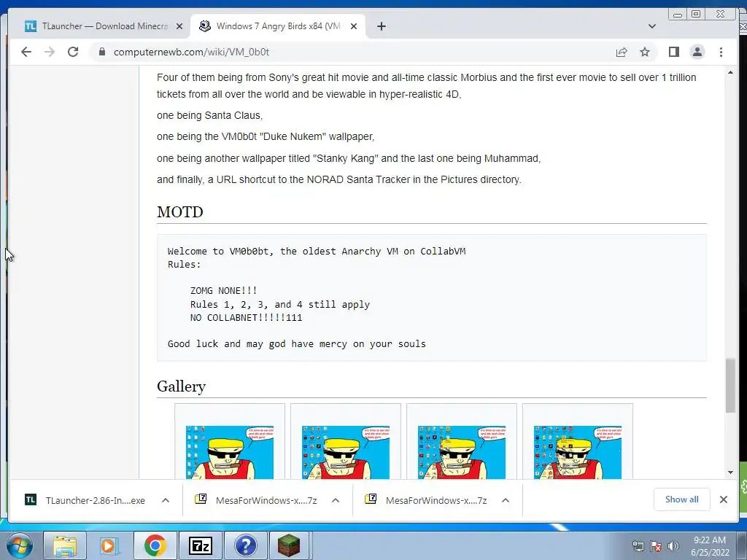Screen dimensions: 747x560
Task: Open a new browser tab
Action: pyautogui.click(x=381, y=26)
